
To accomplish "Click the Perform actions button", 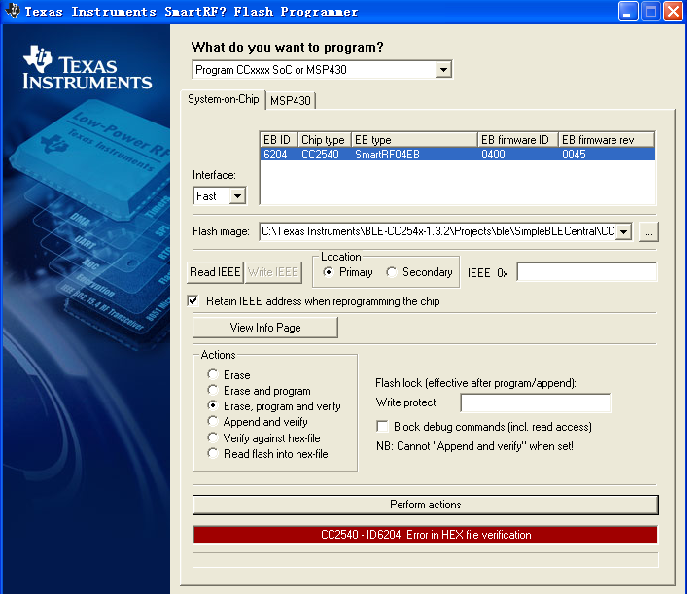I will [x=426, y=505].
